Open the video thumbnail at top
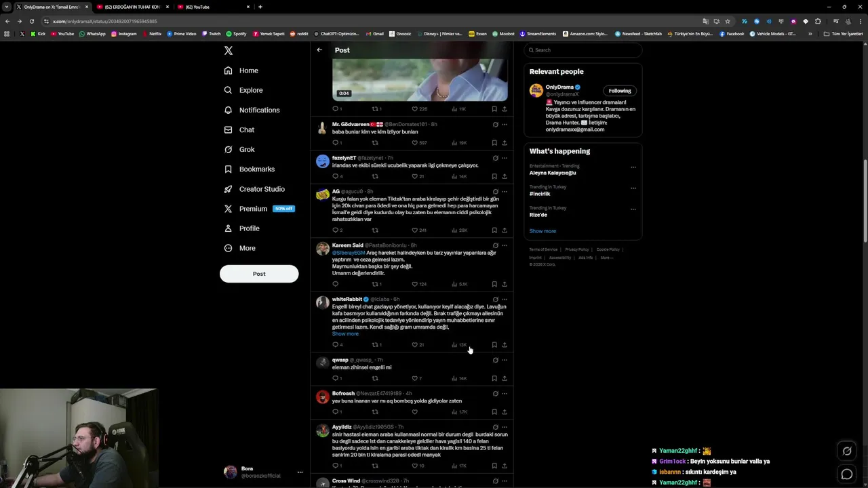Viewport: 868px width, 488px height. tap(420, 80)
